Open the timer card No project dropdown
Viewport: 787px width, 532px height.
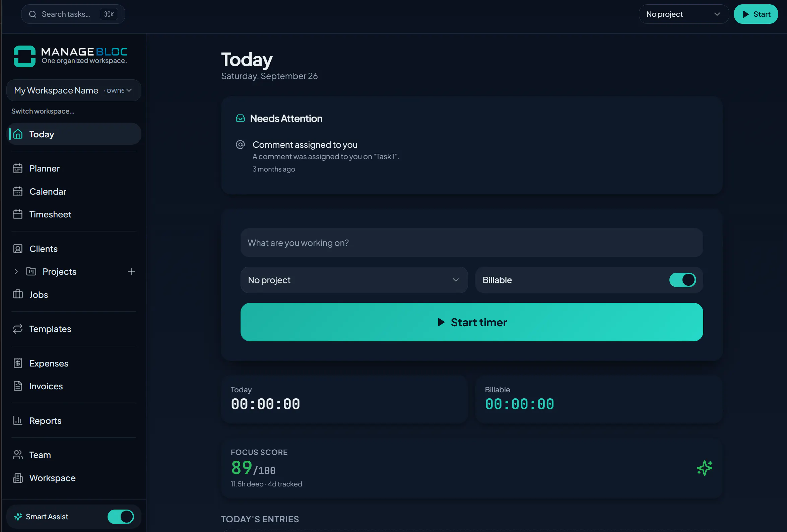click(x=354, y=280)
